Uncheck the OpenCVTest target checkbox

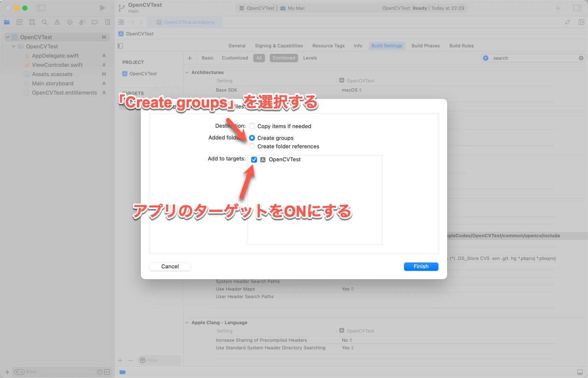click(254, 160)
